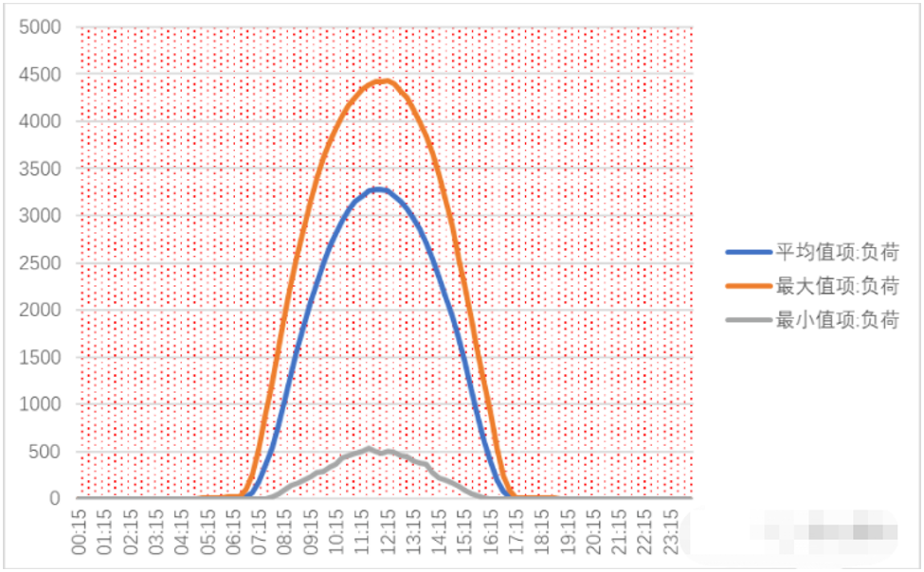Click the 5000 y-axis label

click(40, 27)
